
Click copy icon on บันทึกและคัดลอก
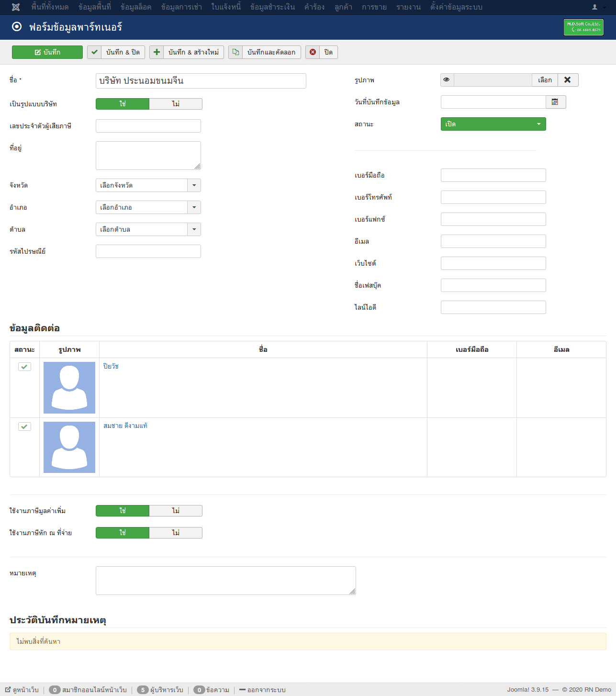pyautogui.click(x=235, y=52)
